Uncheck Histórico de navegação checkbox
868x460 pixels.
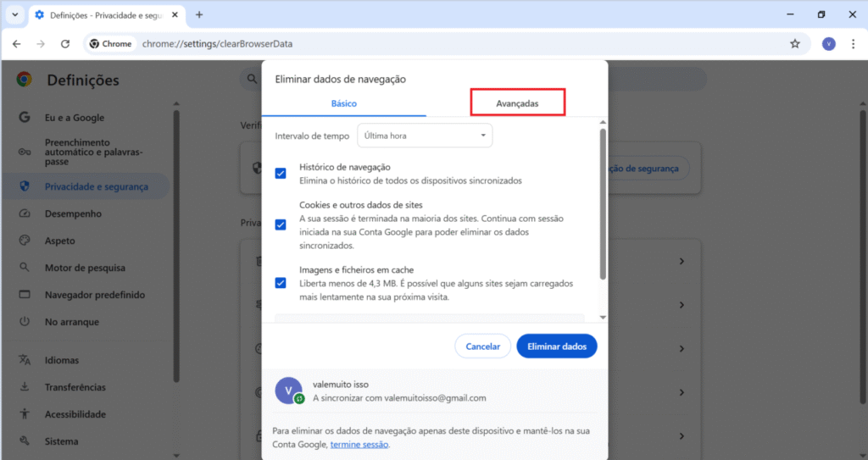click(x=281, y=174)
